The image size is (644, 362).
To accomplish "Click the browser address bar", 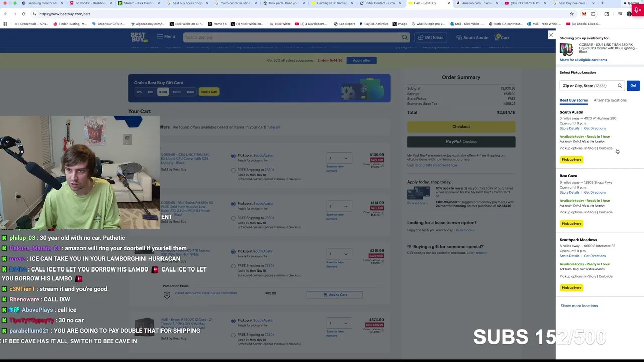I will click(302, 14).
